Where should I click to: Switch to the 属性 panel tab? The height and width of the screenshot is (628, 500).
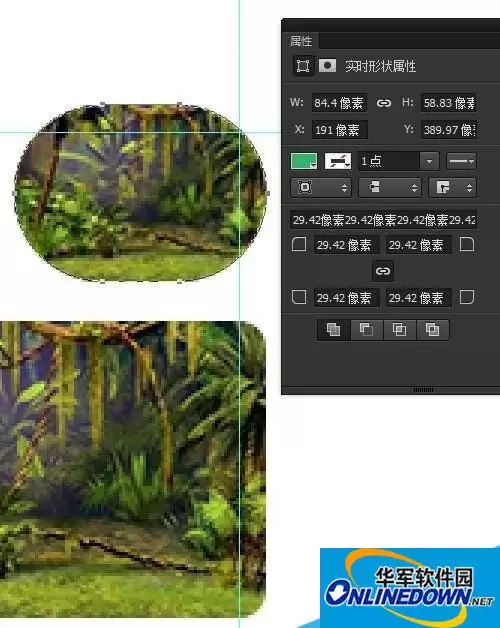pos(300,41)
